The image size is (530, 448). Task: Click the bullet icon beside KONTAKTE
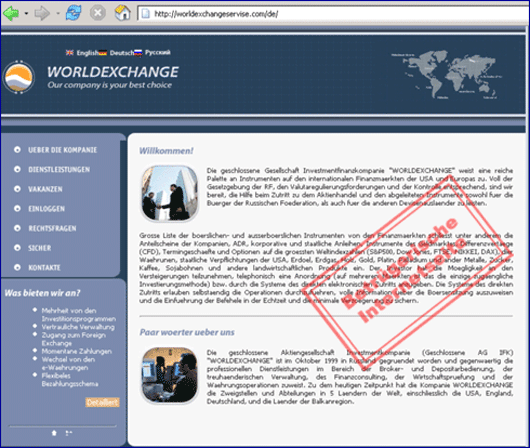(x=17, y=267)
